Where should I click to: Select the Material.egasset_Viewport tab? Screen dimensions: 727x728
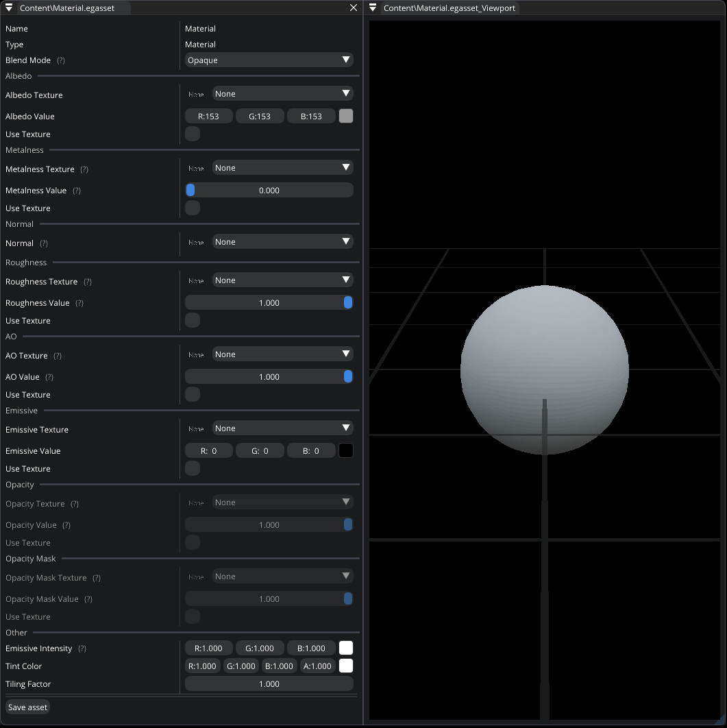449,8
